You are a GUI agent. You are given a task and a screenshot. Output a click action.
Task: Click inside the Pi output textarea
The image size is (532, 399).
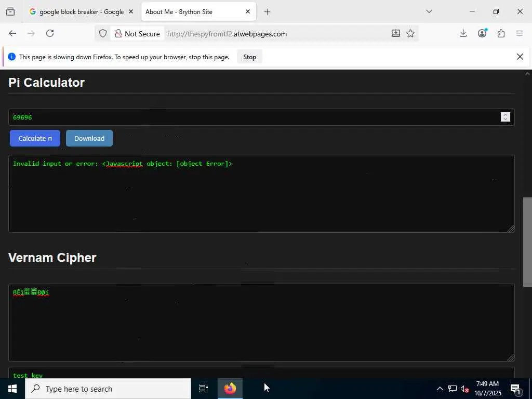[261, 194]
